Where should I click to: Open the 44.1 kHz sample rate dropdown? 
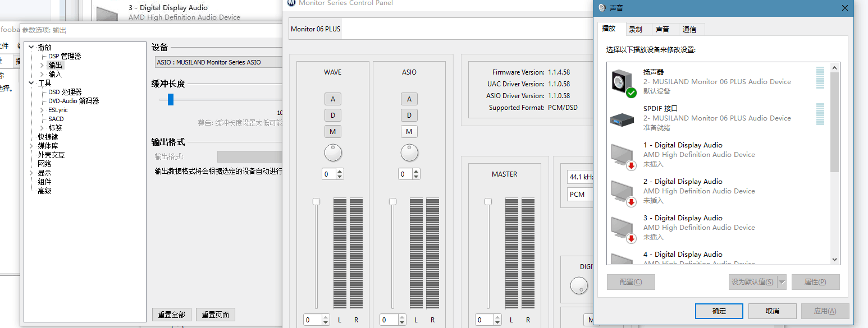[x=580, y=177]
